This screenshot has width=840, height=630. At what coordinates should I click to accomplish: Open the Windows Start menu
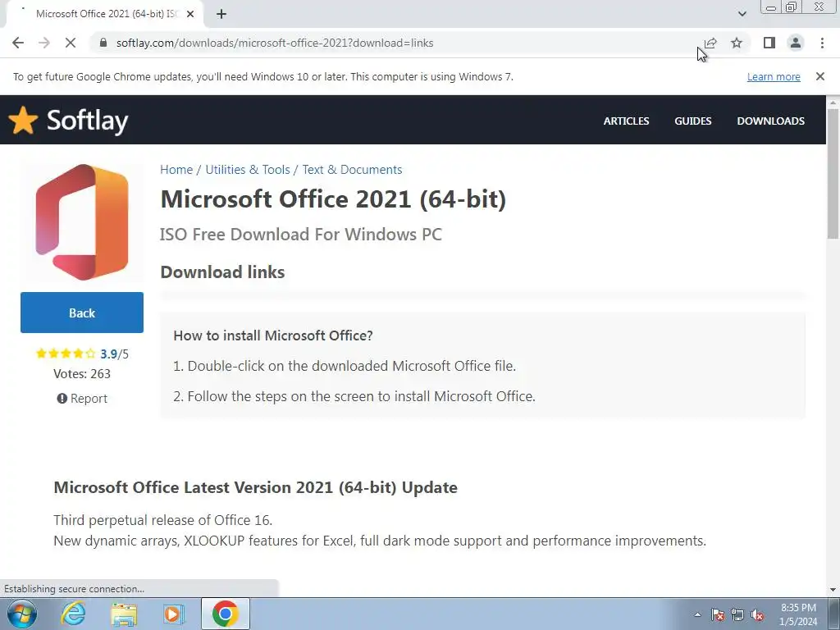22,614
